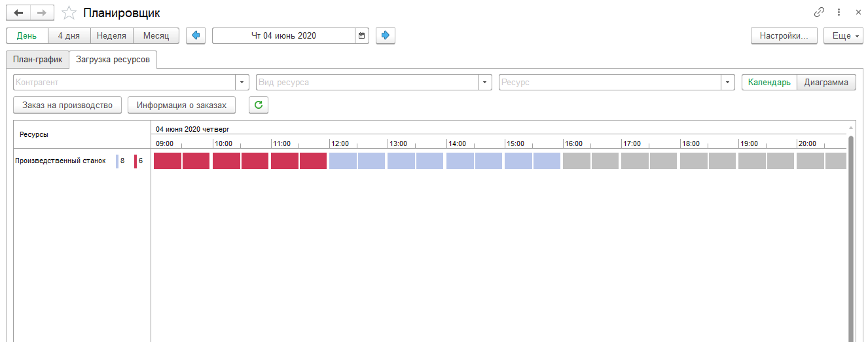The height and width of the screenshot is (342, 868).
Task: Switch to Неделя view mode
Action: (x=111, y=35)
